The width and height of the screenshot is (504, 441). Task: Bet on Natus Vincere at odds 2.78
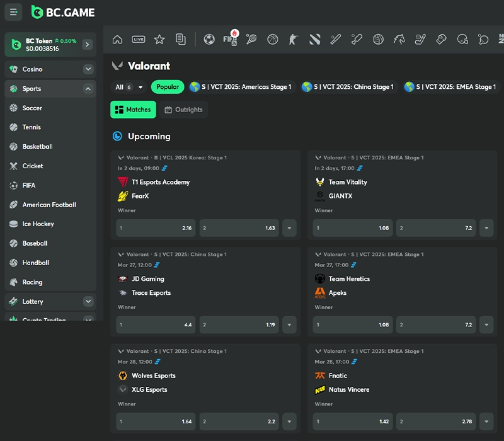click(x=436, y=421)
